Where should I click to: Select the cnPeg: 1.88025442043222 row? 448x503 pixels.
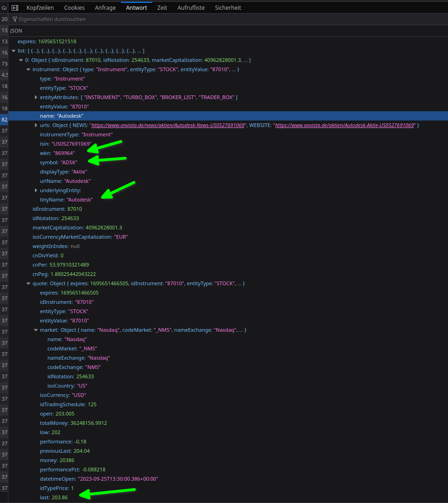228,274
